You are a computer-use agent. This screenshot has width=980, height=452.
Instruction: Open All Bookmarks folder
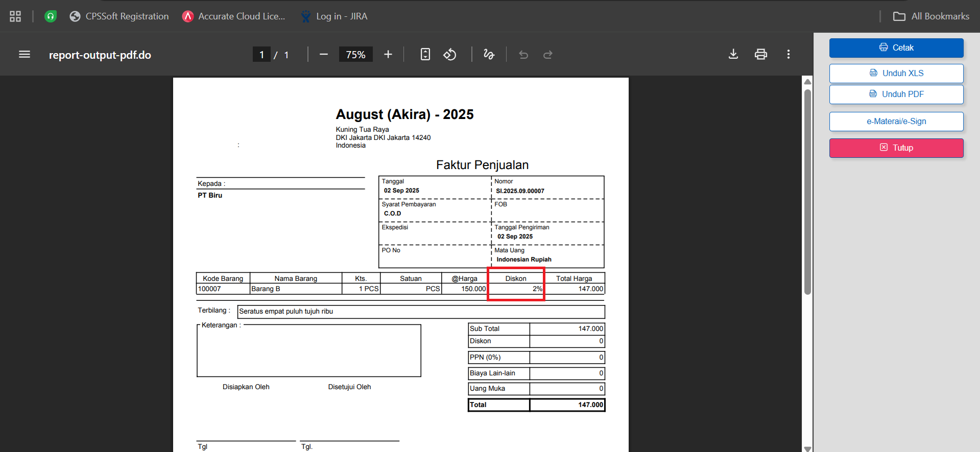tap(931, 16)
